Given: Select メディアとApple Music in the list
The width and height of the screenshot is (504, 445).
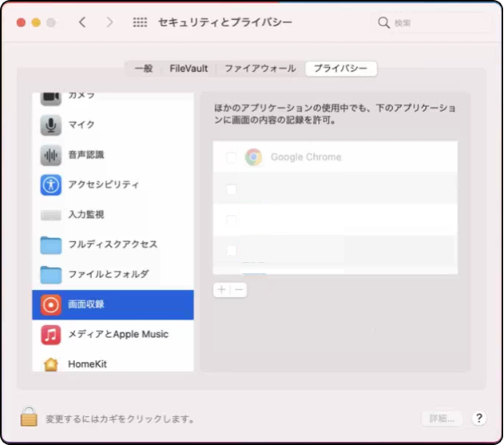Looking at the screenshot, I should pos(113,335).
